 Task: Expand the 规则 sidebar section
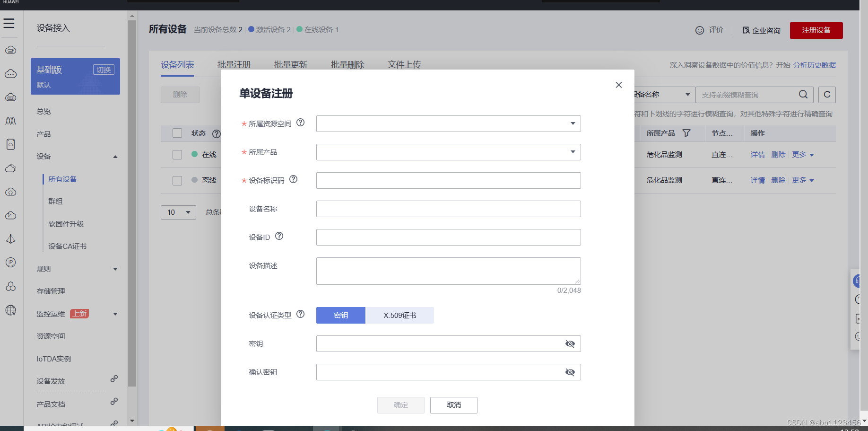point(115,269)
